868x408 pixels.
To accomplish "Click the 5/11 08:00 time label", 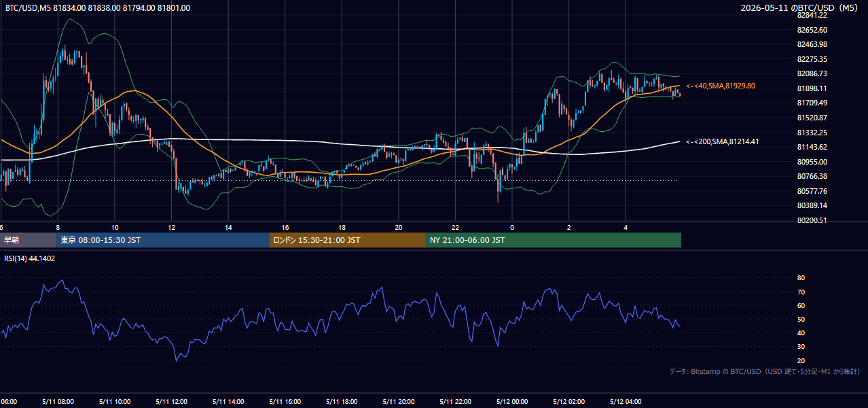I will 58,402.
